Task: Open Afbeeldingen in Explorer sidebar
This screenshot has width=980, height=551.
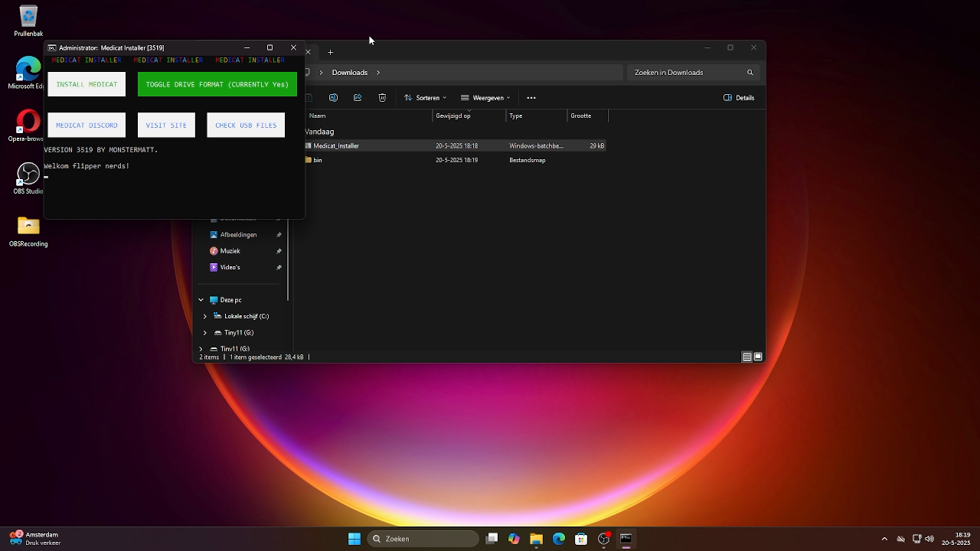Action: pos(238,235)
